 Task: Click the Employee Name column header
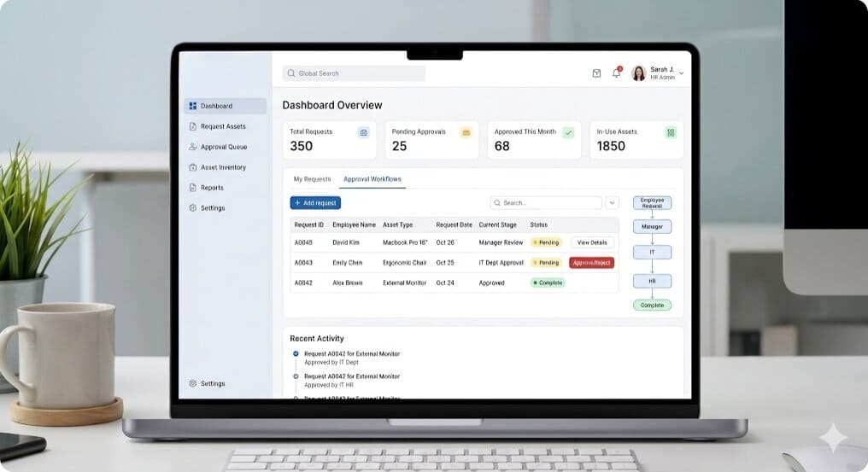point(354,224)
